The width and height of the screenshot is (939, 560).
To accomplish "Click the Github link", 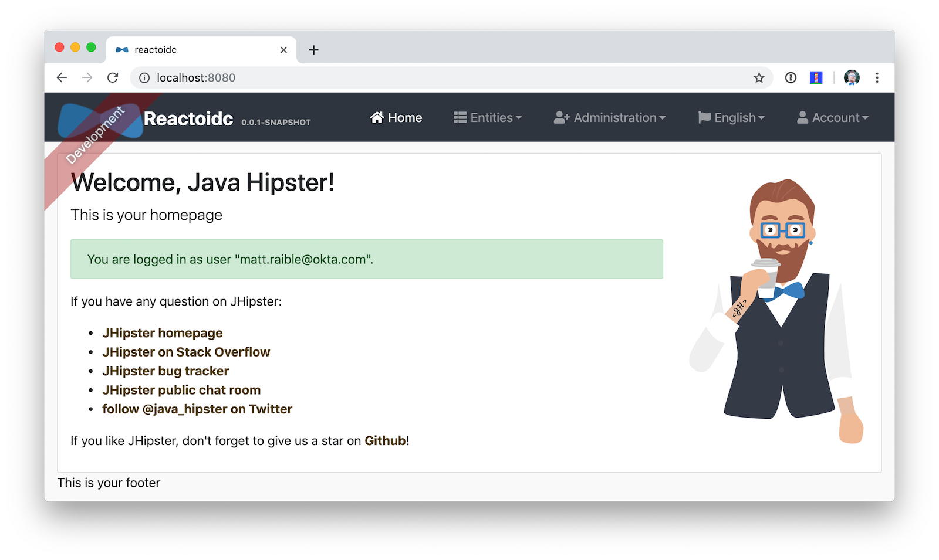I will coord(385,441).
